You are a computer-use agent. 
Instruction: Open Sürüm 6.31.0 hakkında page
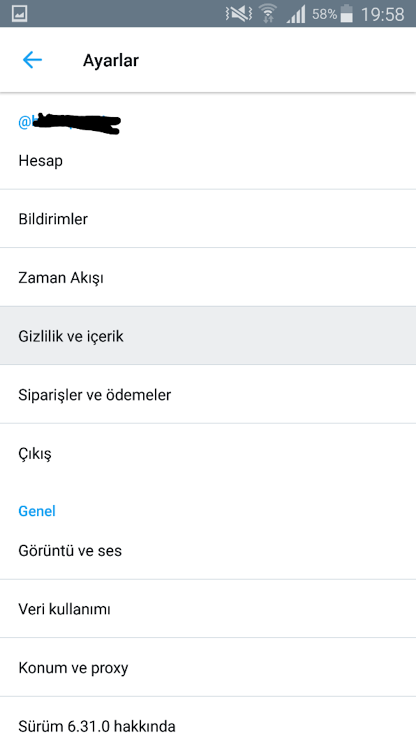coord(208,719)
